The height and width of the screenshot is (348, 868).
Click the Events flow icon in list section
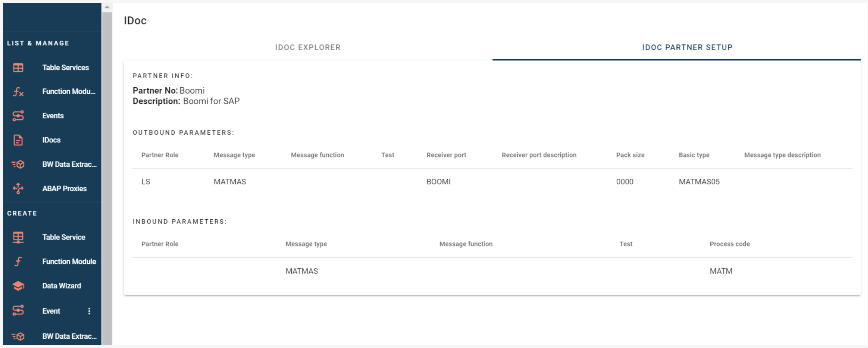[x=18, y=116]
